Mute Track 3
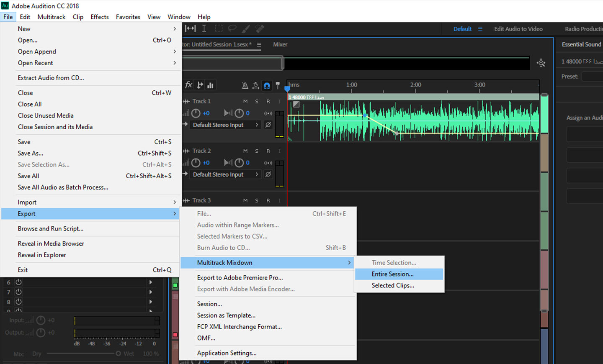This screenshot has width=603, height=364. (245, 200)
